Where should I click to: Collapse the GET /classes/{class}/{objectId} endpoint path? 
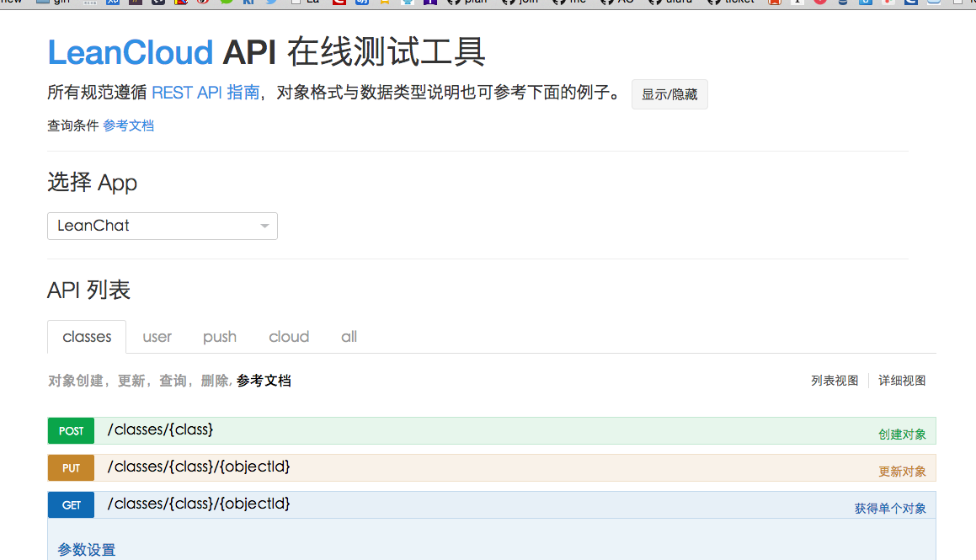(199, 504)
